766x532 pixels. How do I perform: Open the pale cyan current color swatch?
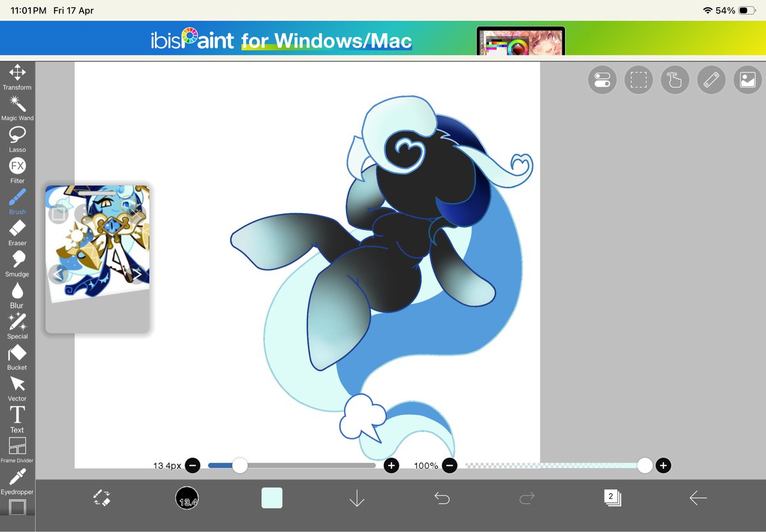click(272, 498)
